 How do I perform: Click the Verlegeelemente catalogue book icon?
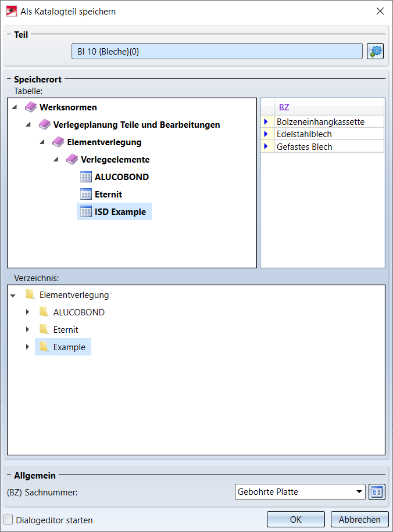tap(72, 160)
